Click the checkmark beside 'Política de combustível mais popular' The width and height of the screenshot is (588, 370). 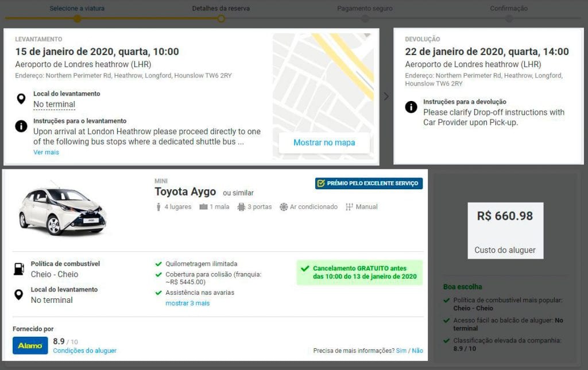pos(446,300)
